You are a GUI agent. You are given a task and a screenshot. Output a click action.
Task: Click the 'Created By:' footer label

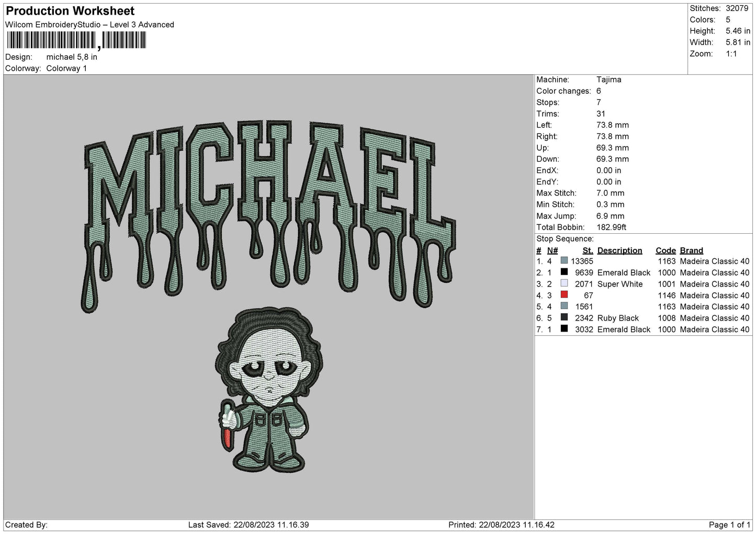pyautogui.click(x=27, y=525)
